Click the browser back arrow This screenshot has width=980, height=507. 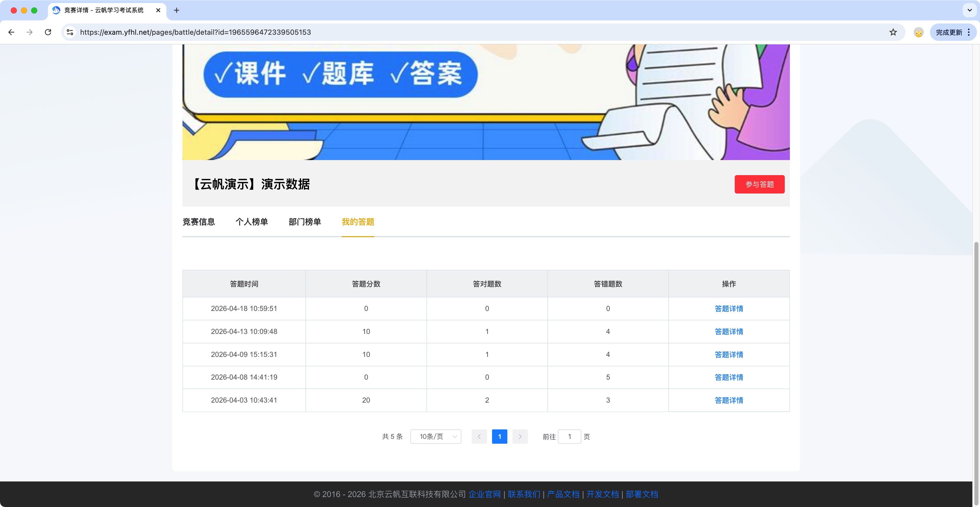point(11,32)
